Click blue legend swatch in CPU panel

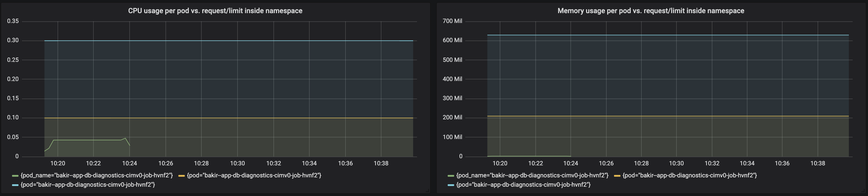[15, 185]
